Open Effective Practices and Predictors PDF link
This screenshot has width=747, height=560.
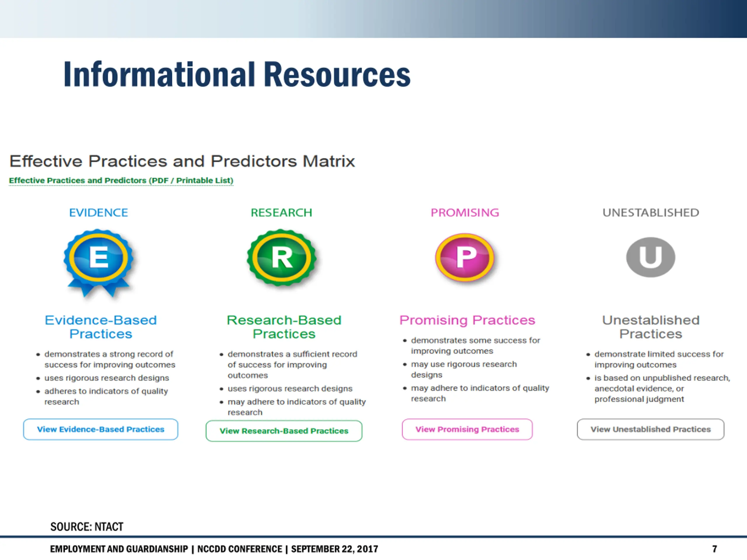click(121, 181)
